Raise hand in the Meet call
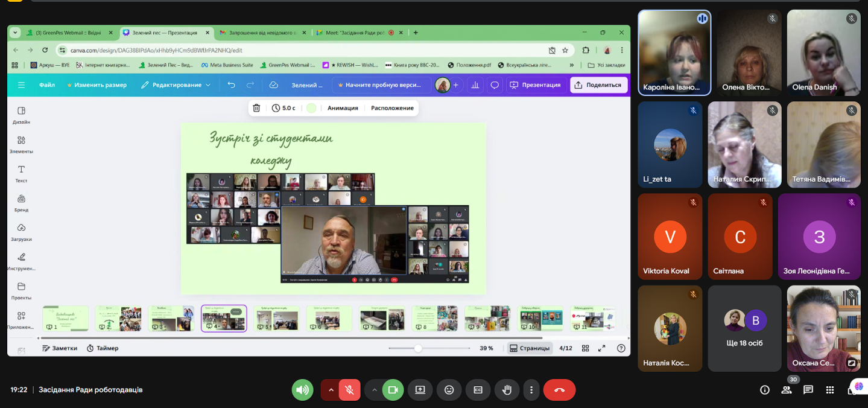 507,390
